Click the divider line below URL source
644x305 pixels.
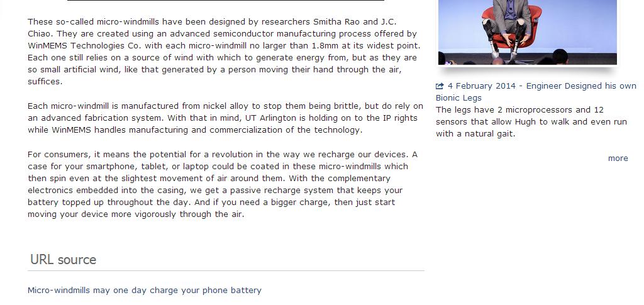[x=226, y=271]
